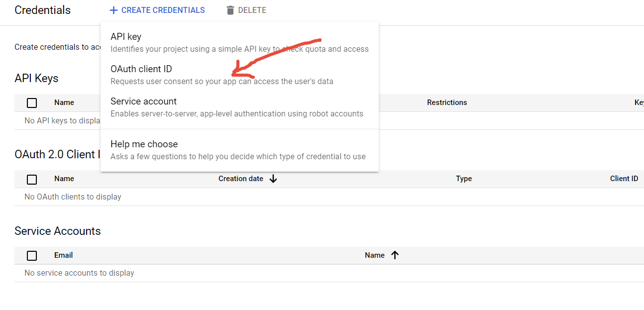
Task: Toggle the OAuth 2.0 Client select-all checkbox
Action: tap(32, 179)
